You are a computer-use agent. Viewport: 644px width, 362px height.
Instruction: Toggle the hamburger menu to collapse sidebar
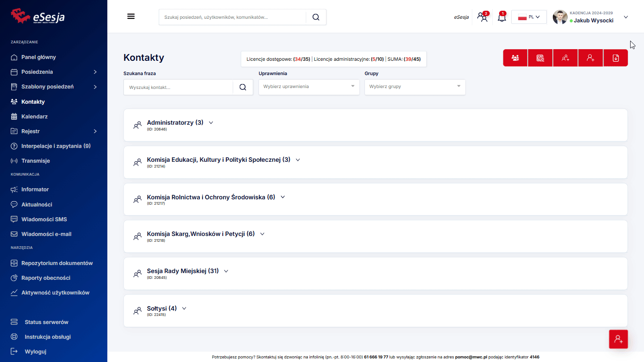(x=131, y=17)
